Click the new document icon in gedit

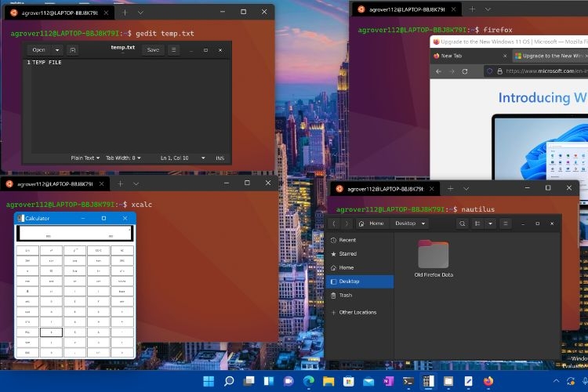73,49
